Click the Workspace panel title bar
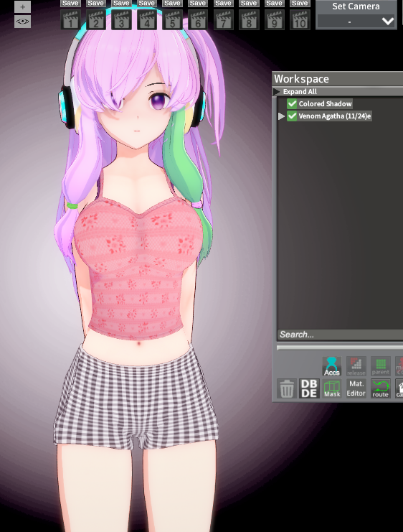Image resolution: width=403 pixels, height=532 pixels. (x=338, y=79)
